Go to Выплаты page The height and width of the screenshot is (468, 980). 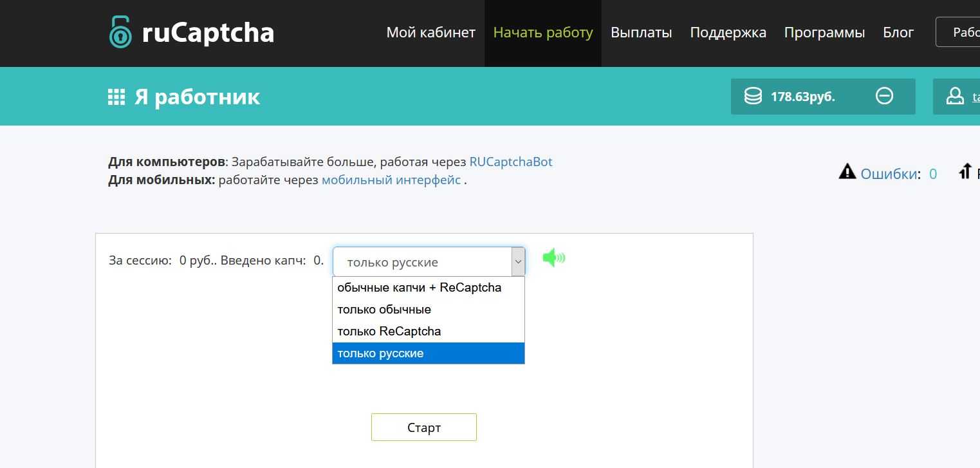pos(642,32)
